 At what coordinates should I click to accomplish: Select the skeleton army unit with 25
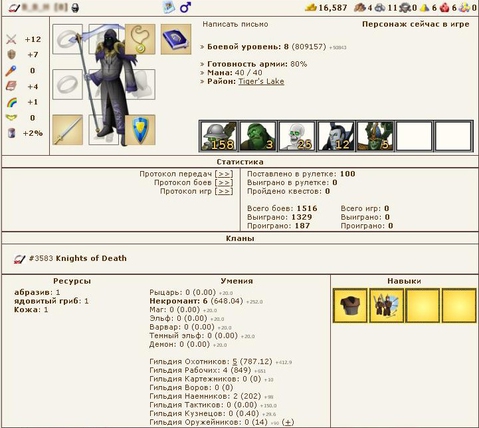click(x=297, y=136)
